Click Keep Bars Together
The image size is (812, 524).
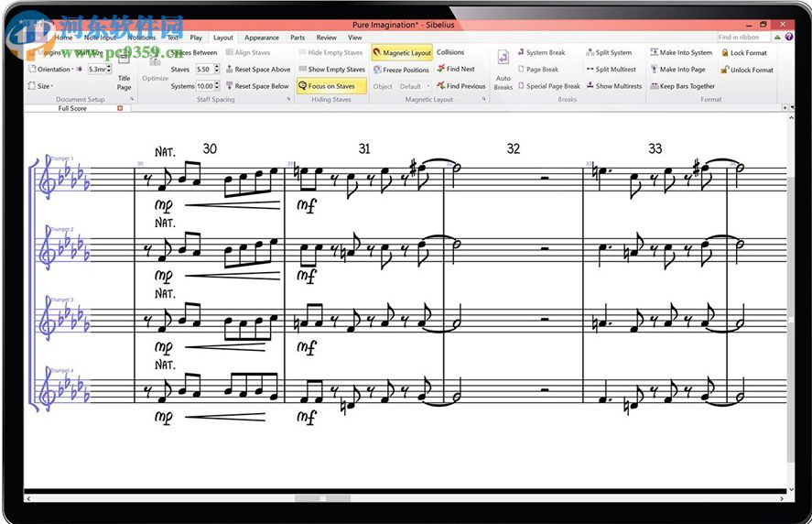point(683,86)
